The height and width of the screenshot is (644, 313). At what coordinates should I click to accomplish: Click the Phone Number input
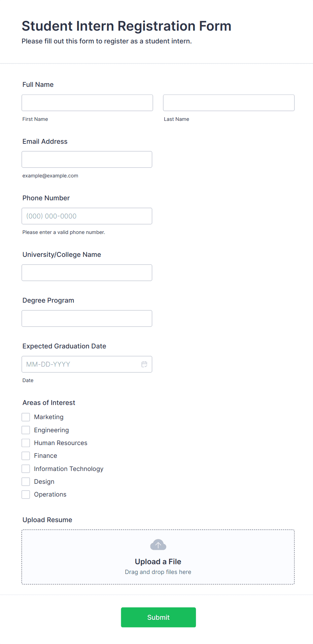coord(87,216)
